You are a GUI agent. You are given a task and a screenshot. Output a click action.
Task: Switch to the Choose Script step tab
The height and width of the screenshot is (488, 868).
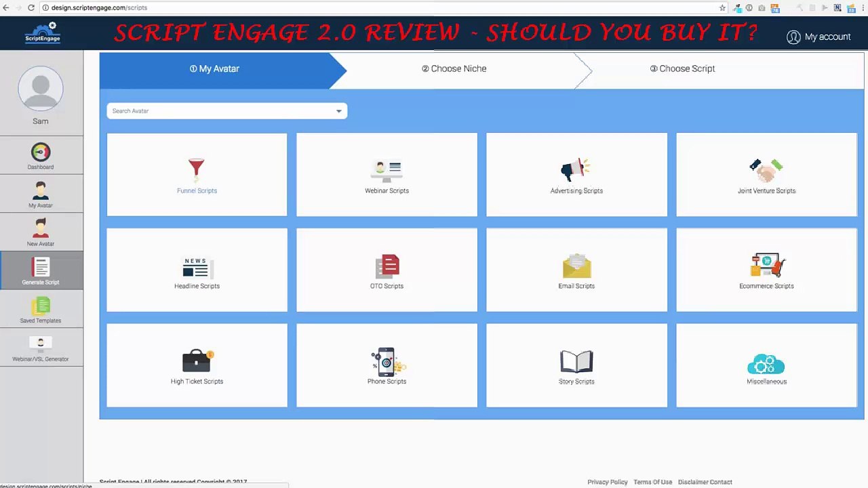683,68
